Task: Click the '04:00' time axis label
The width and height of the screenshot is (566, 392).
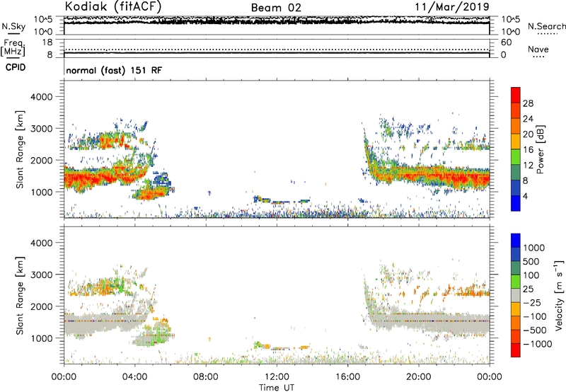Action: point(134,377)
